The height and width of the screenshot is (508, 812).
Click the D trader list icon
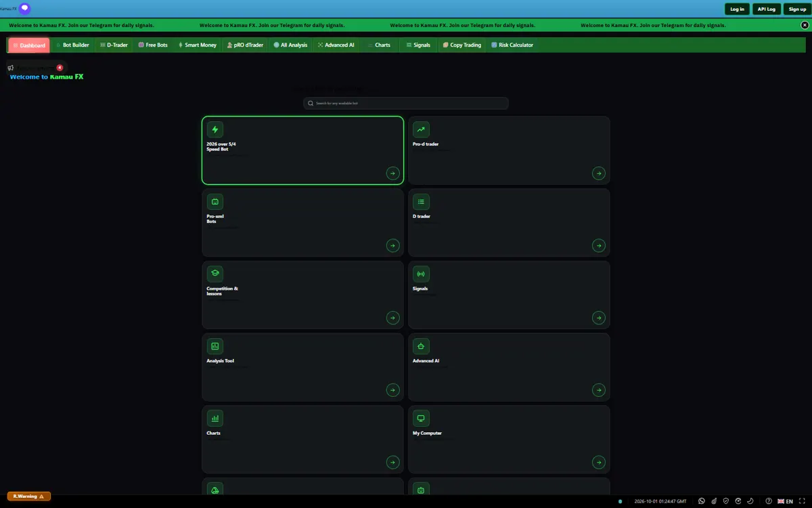coord(421,201)
